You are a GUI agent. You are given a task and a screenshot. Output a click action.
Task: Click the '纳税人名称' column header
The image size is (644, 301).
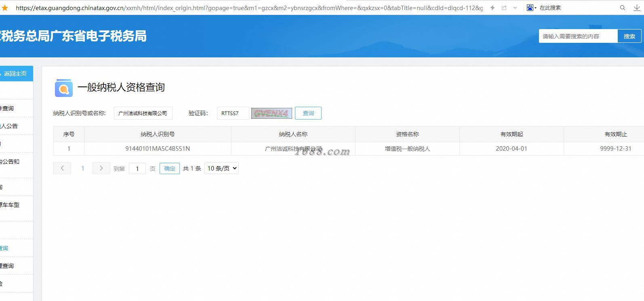click(x=293, y=134)
